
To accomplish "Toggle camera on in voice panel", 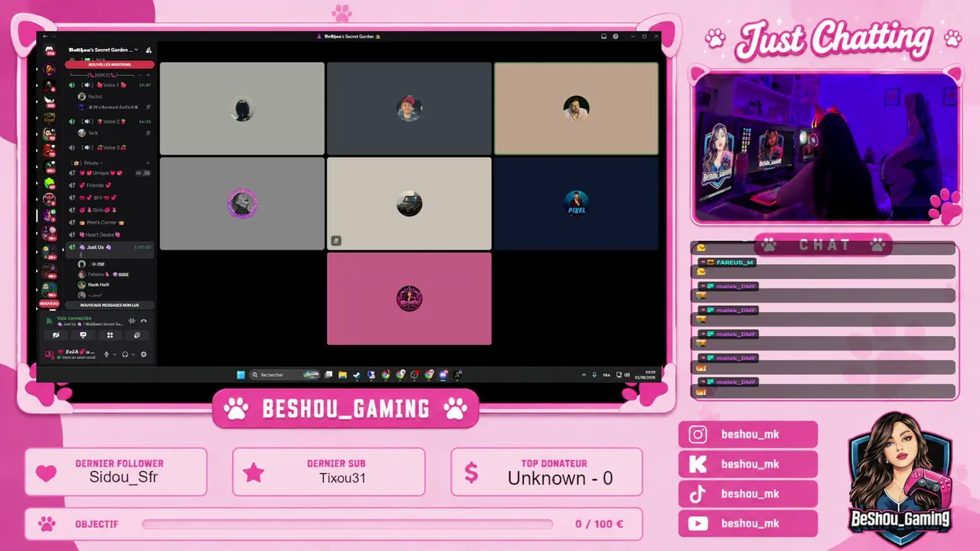I will coord(56,335).
